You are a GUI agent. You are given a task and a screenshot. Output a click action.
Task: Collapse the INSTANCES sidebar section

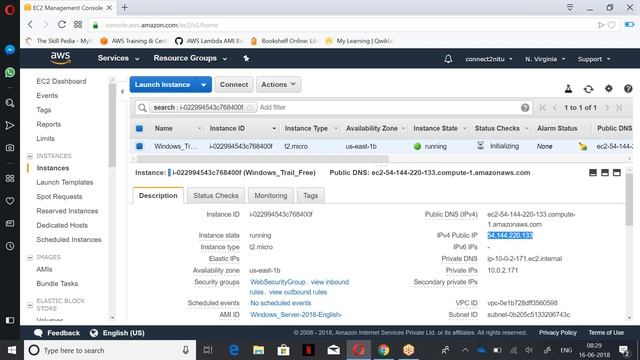pos(30,156)
